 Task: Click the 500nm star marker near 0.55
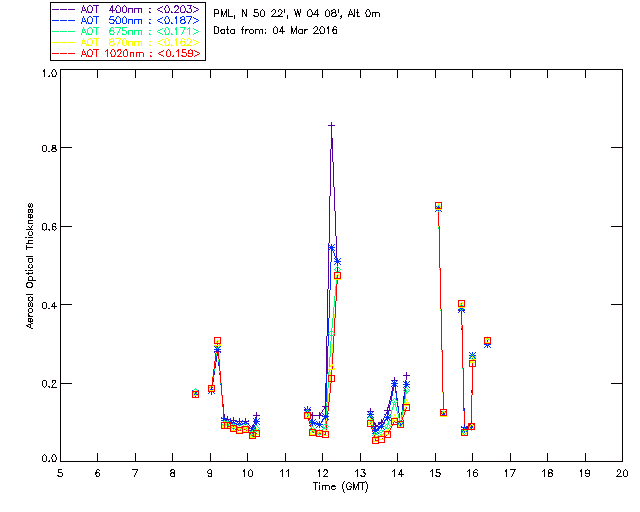click(x=331, y=247)
